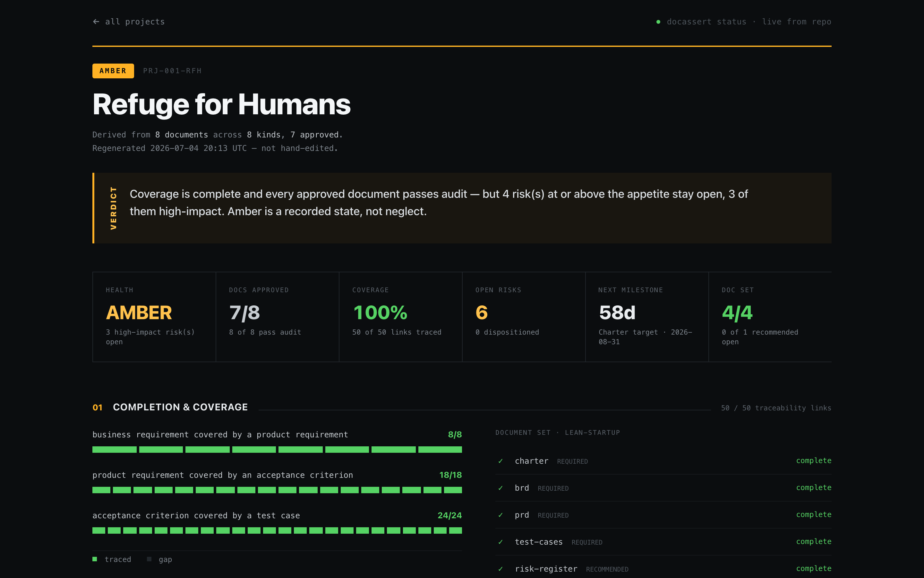This screenshot has width=924, height=578.
Task: Open the brd document row
Action: [663, 488]
